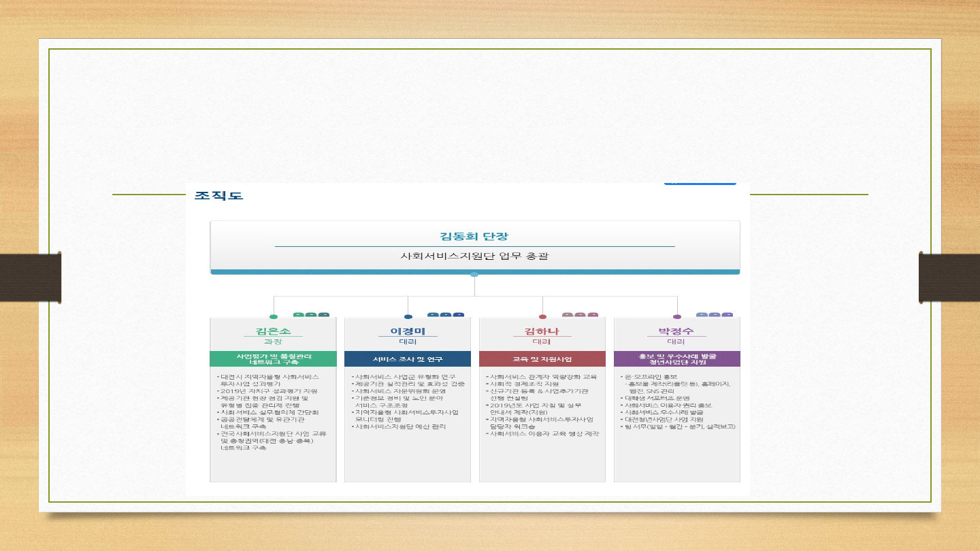Select the 박정수 대리 name
This screenshot has height=551, width=980.
pyautogui.click(x=676, y=332)
